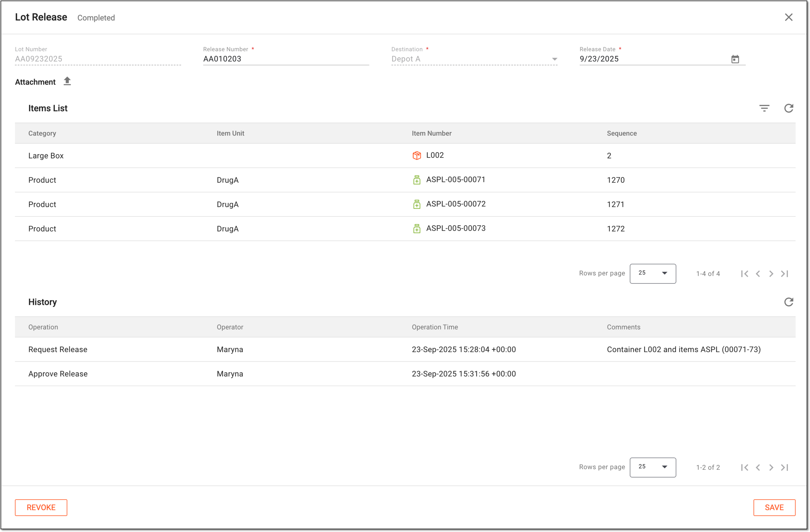The width and height of the screenshot is (810, 532).
Task: Refresh the Items List
Action: (788, 108)
